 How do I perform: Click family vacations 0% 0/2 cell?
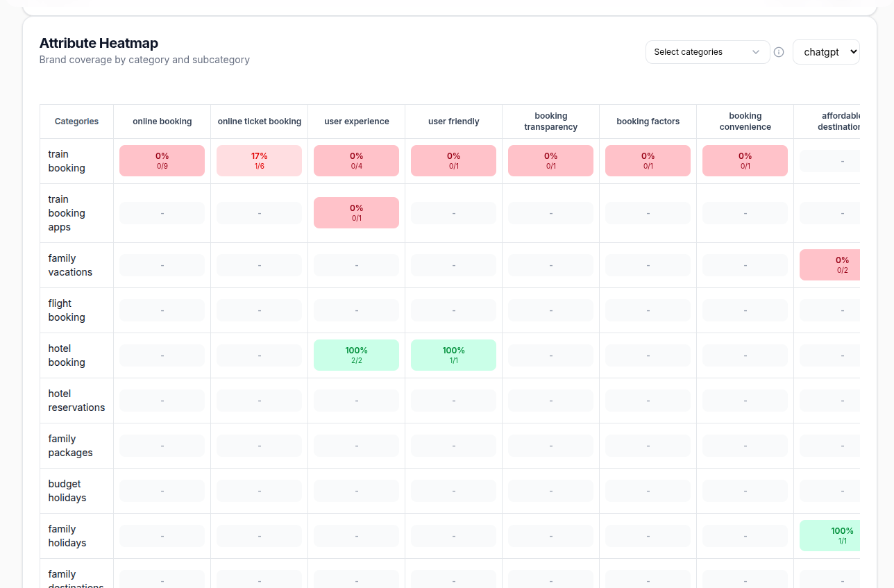coord(830,264)
